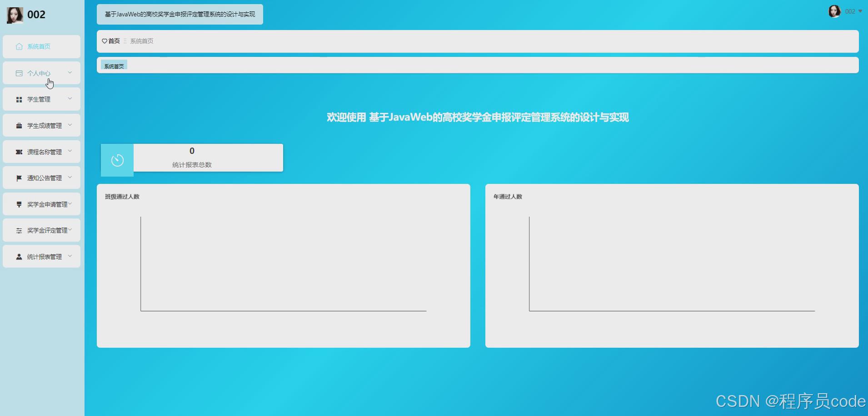Click the card icon beside 个人中心
The image size is (868, 416).
click(x=19, y=73)
